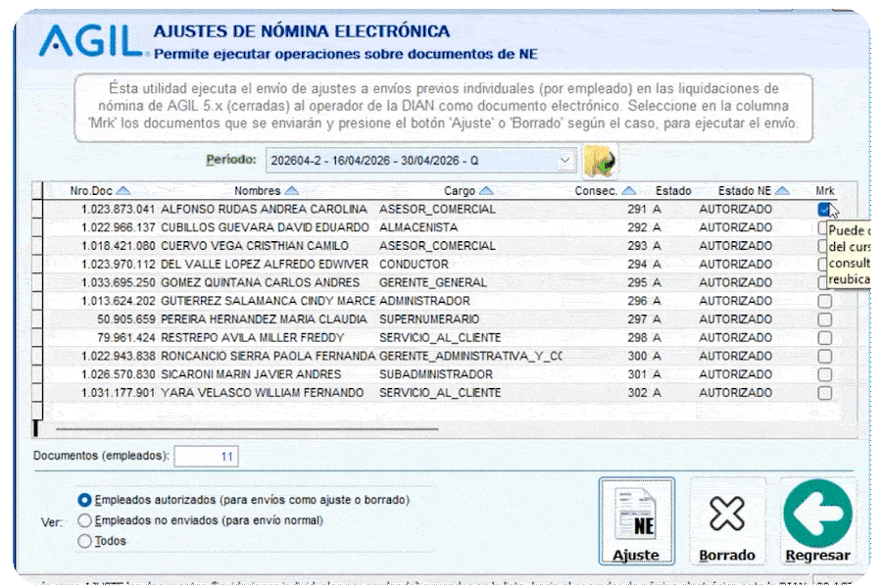Click row selector for YARA VELASCO row

click(x=37, y=393)
